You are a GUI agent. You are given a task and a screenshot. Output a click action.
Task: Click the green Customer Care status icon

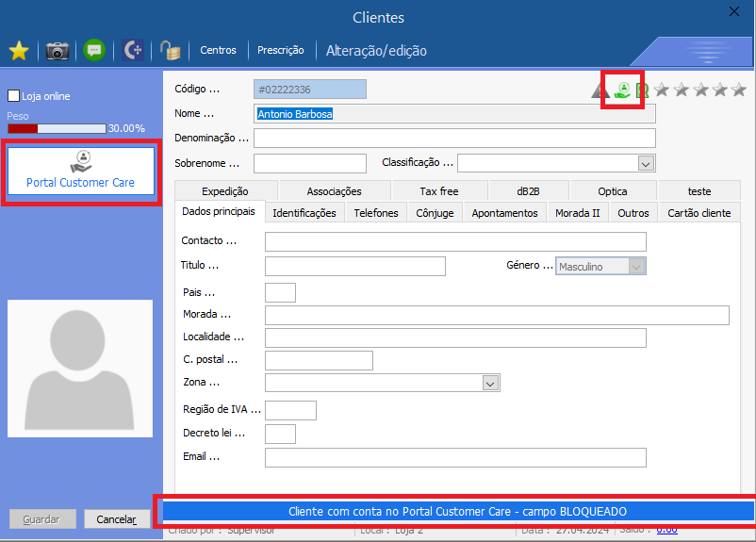coord(622,90)
